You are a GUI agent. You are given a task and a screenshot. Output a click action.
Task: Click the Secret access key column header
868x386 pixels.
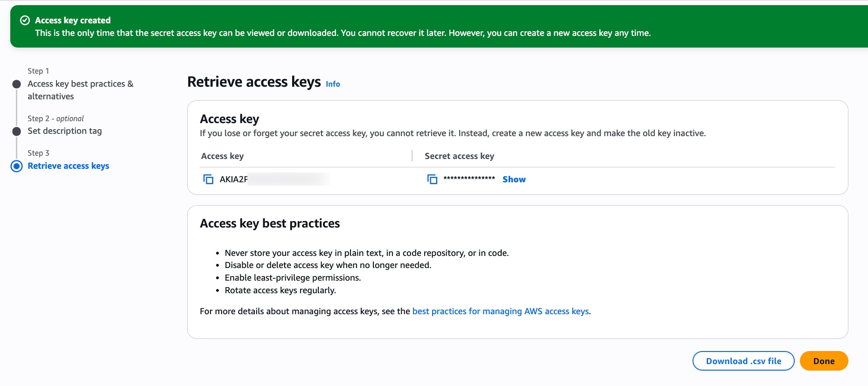click(x=459, y=156)
